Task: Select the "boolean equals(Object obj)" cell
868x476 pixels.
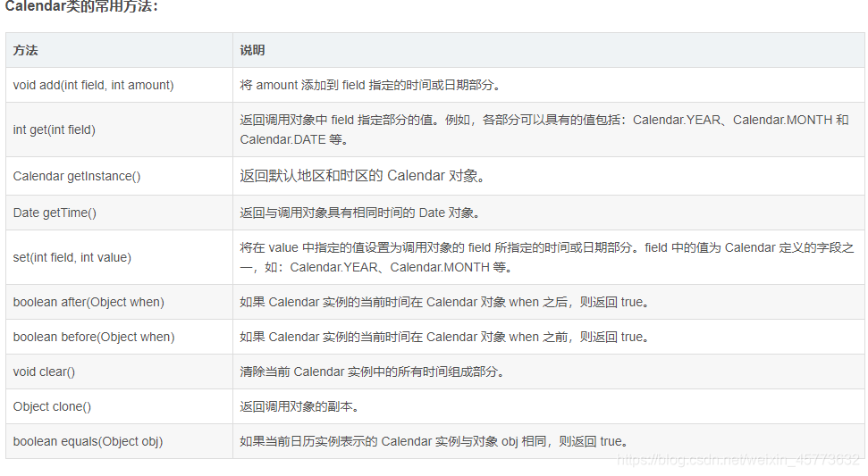Action: (119, 442)
